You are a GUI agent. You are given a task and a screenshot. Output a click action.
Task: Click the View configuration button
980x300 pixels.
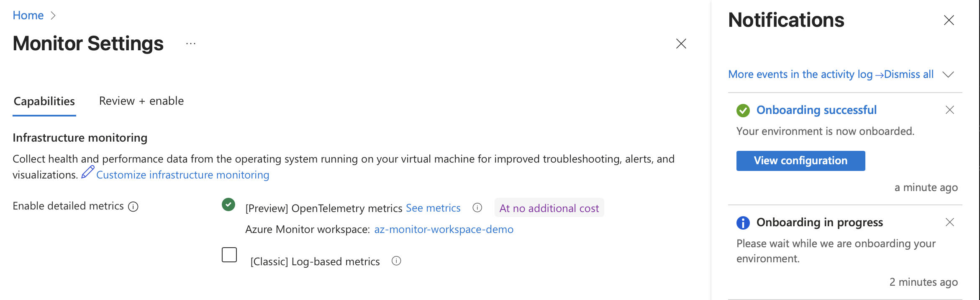point(800,161)
